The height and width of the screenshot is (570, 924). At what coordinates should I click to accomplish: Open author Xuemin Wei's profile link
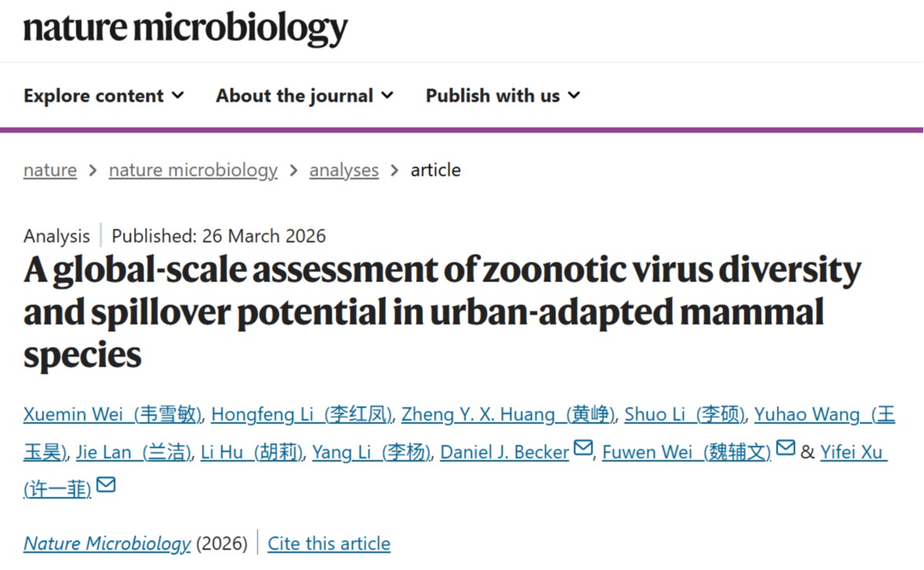pos(113,415)
